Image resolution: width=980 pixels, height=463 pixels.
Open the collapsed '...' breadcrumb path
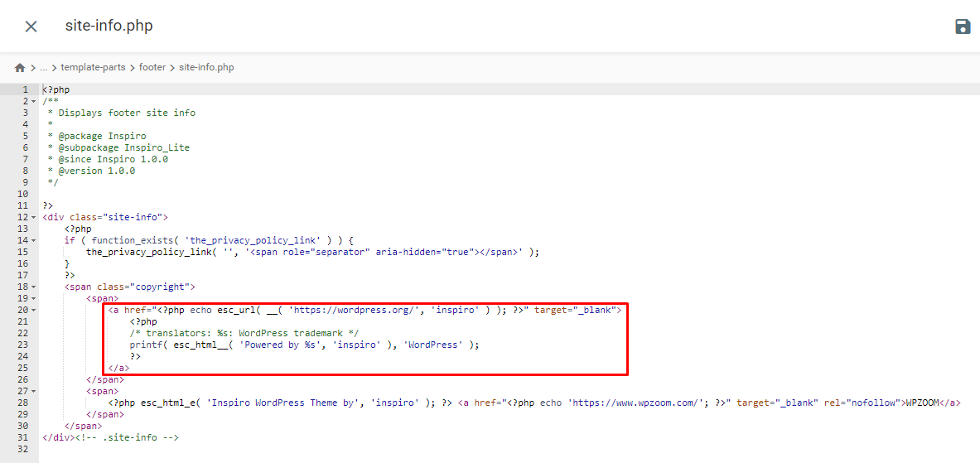(x=44, y=67)
